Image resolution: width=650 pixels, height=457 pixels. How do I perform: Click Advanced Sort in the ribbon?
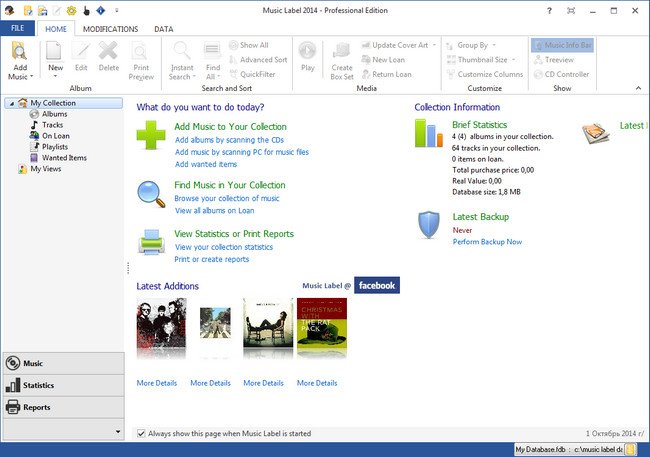click(258, 60)
